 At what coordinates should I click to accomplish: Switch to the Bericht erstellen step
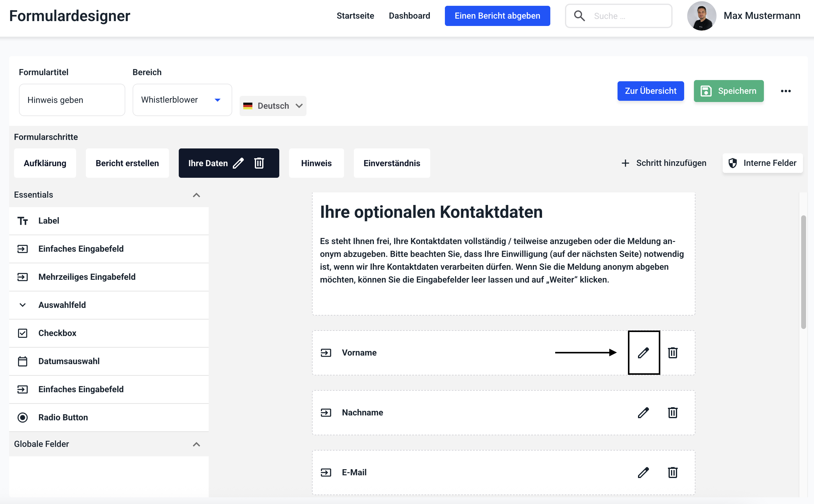[127, 163]
